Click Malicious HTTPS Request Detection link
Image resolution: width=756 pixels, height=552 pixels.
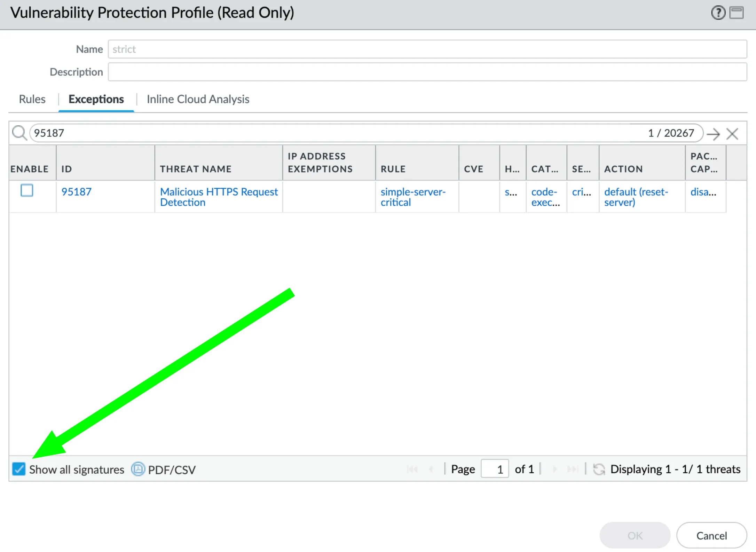pyautogui.click(x=219, y=197)
